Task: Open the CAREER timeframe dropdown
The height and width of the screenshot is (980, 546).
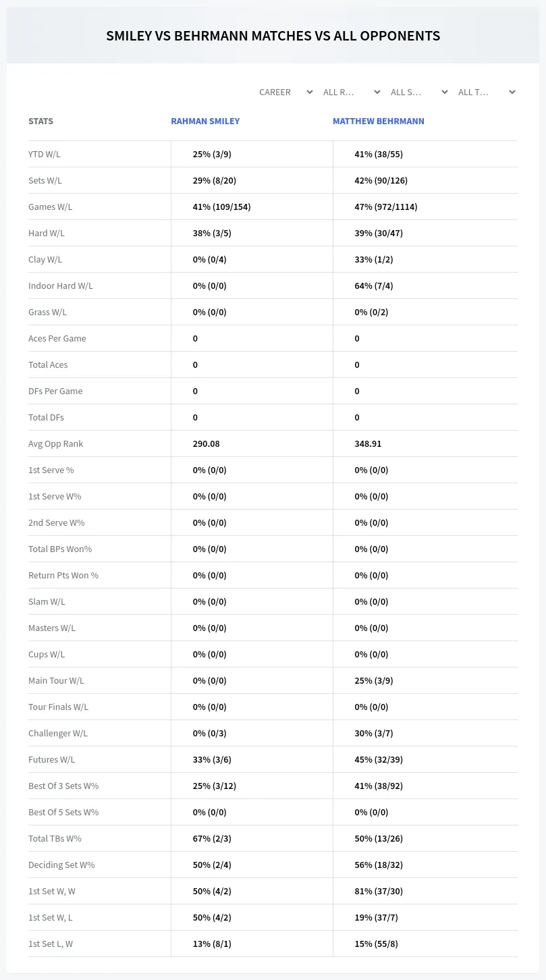Action: (x=285, y=92)
